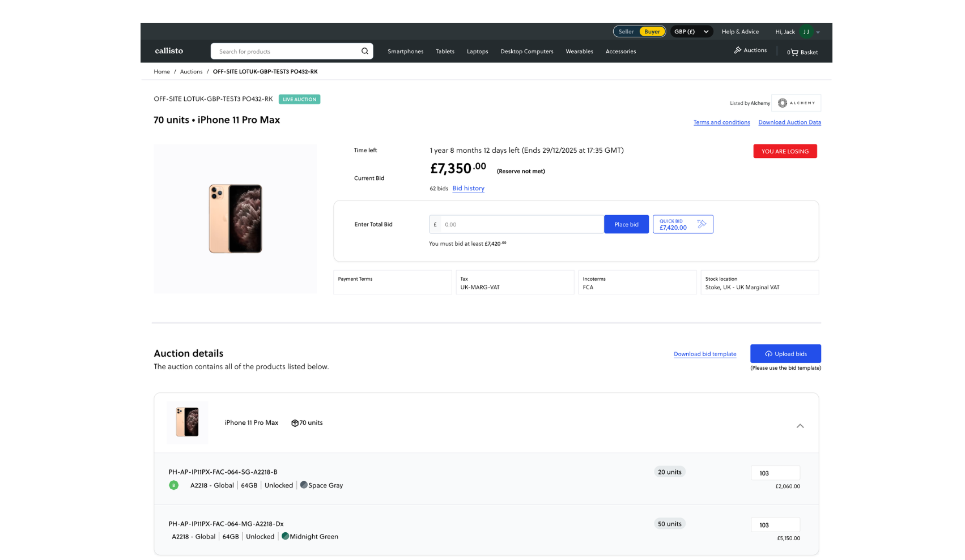965x560 pixels.
Task: Click the Place bid button
Action: tap(626, 224)
